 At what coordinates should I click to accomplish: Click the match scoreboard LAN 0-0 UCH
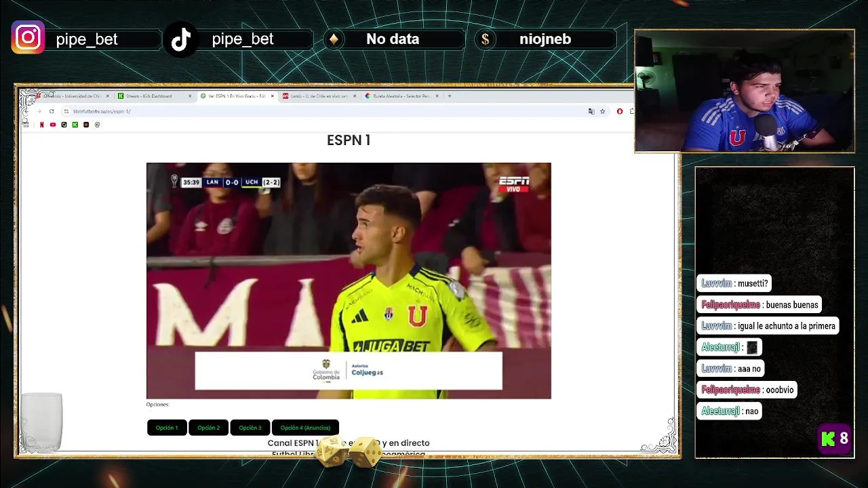(225, 182)
